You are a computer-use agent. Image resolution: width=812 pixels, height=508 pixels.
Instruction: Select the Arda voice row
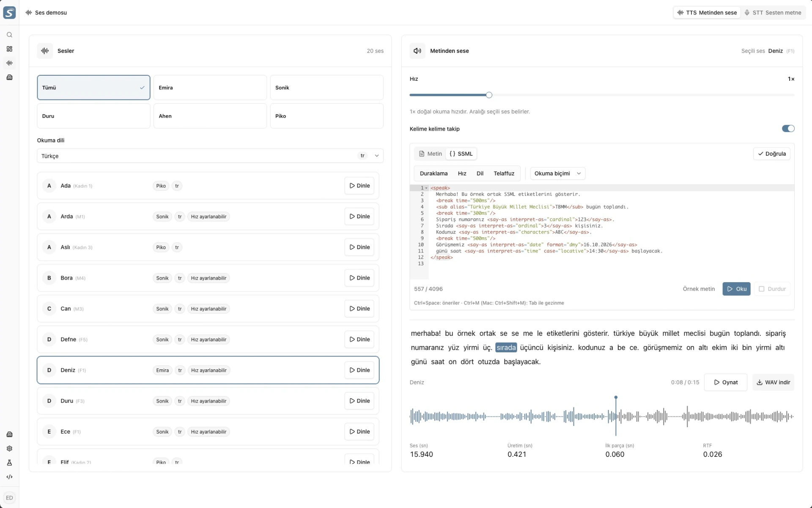pyautogui.click(x=208, y=217)
